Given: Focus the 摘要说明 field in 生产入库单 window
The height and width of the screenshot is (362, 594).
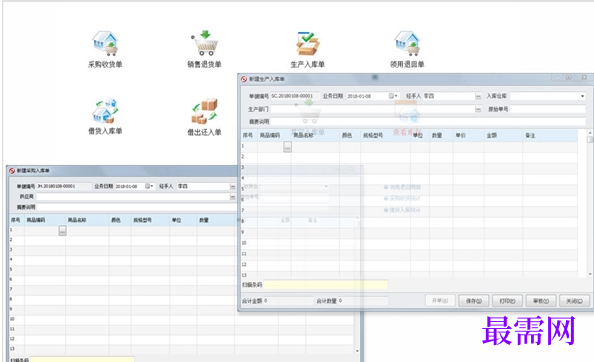Looking at the screenshot, I should pos(428,122).
